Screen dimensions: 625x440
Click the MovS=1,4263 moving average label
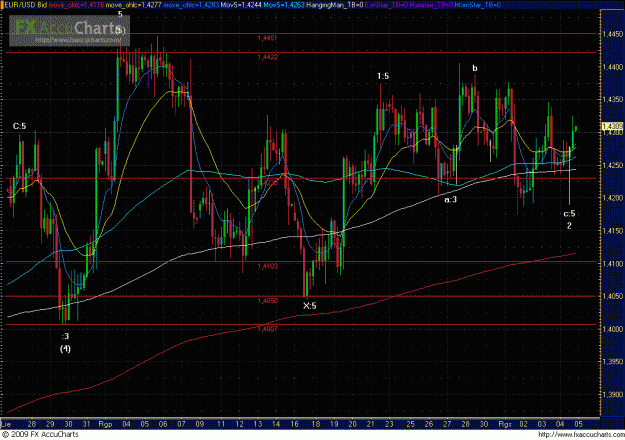coord(282,5)
